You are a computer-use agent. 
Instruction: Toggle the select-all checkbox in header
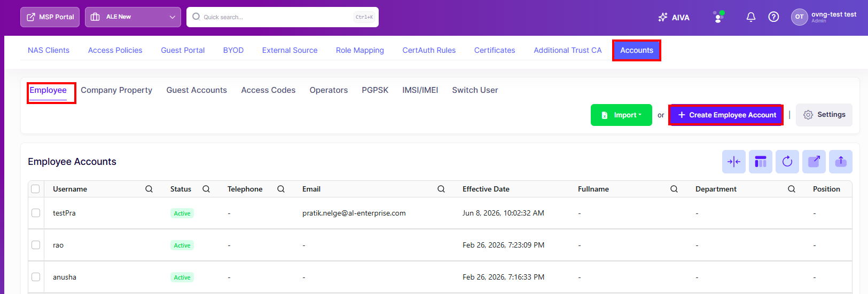coord(35,189)
